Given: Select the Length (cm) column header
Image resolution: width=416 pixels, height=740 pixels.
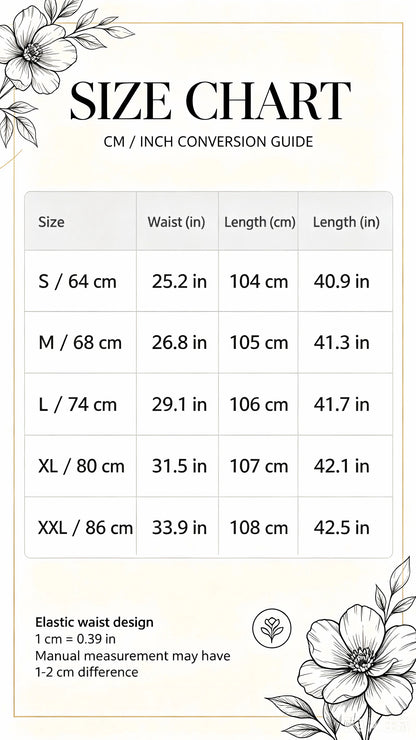Looking at the screenshot, I should click(260, 222).
